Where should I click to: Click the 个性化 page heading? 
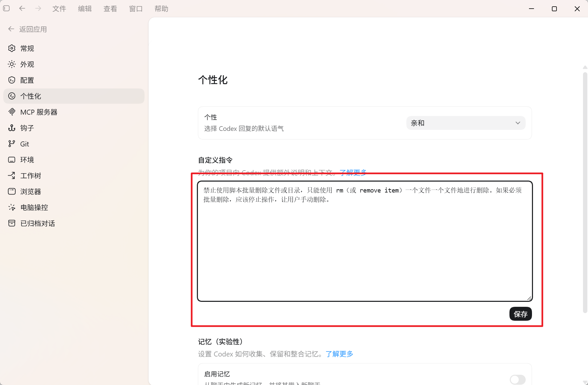pos(213,80)
